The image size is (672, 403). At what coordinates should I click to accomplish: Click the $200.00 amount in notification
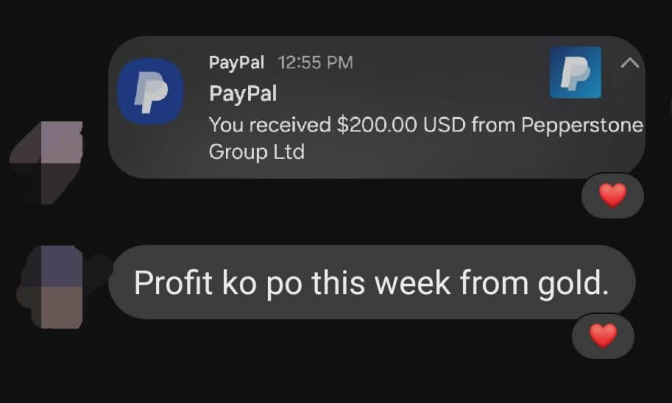[x=377, y=125]
